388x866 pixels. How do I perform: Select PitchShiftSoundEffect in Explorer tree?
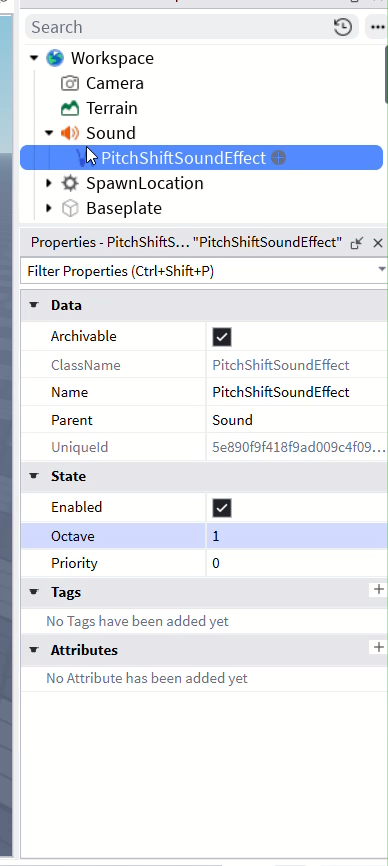183,158
